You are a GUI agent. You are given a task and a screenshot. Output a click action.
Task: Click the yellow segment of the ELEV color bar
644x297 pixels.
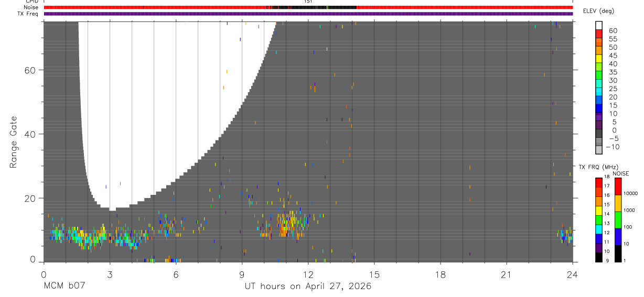click(x=599, y=59)
